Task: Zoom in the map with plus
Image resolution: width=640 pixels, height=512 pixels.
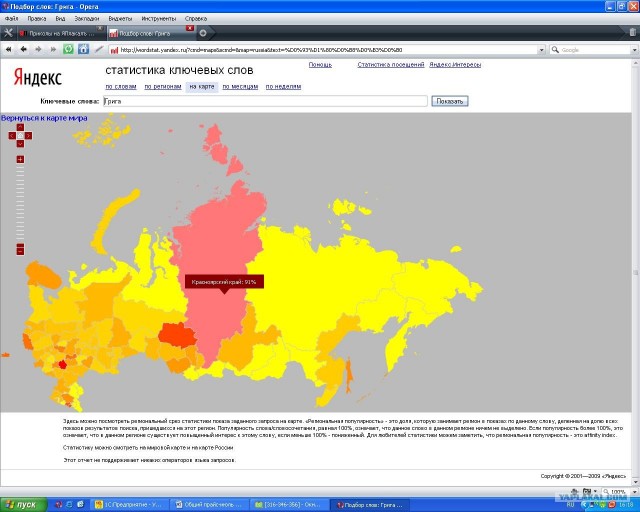Action: click(20, 159)
